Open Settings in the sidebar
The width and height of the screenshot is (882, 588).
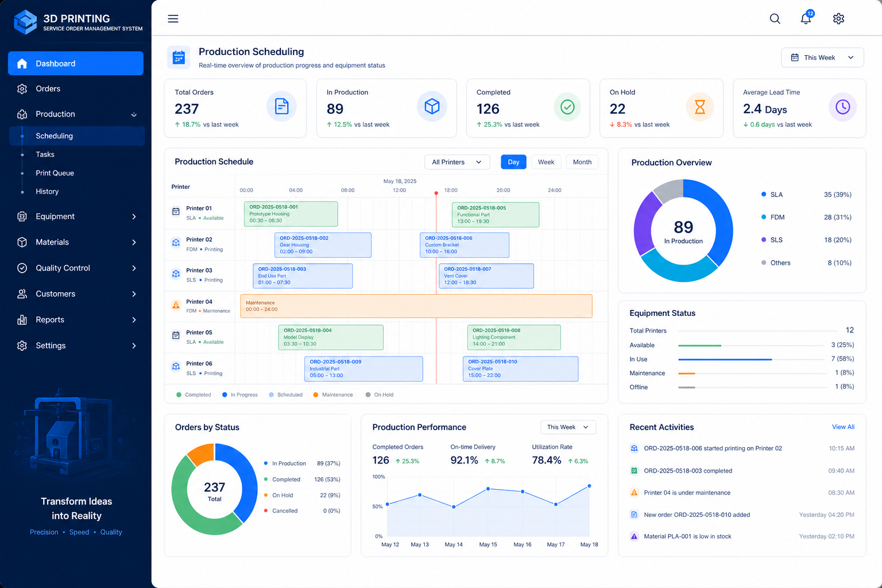coord(76,346)
